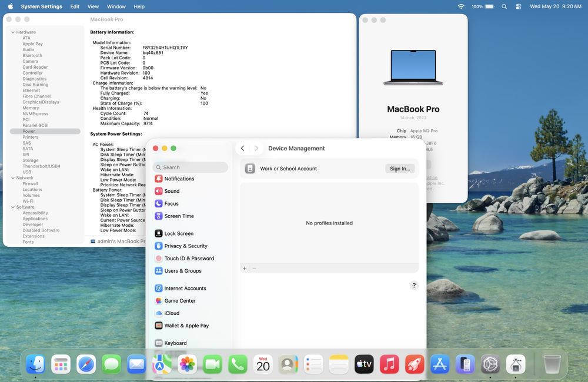Viewport: 588px width, 382px height.
Task: Open Photos from the Dock
Action: pos(187,364)
